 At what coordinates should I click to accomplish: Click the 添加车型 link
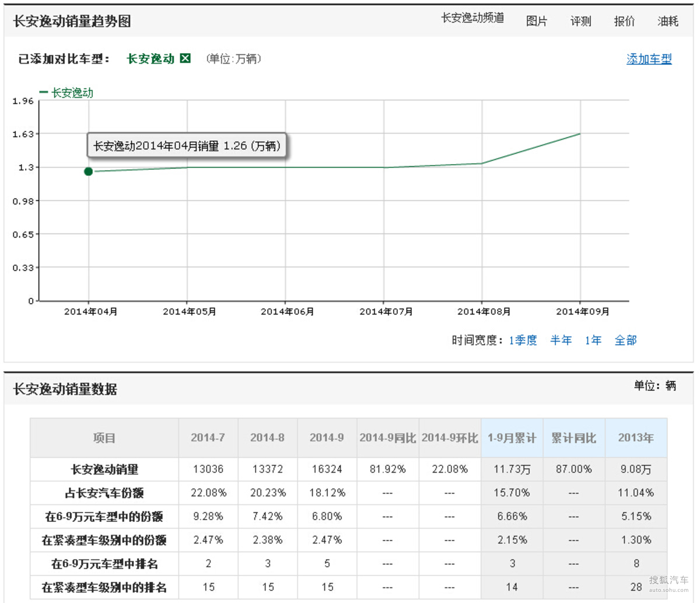[649, 59]
